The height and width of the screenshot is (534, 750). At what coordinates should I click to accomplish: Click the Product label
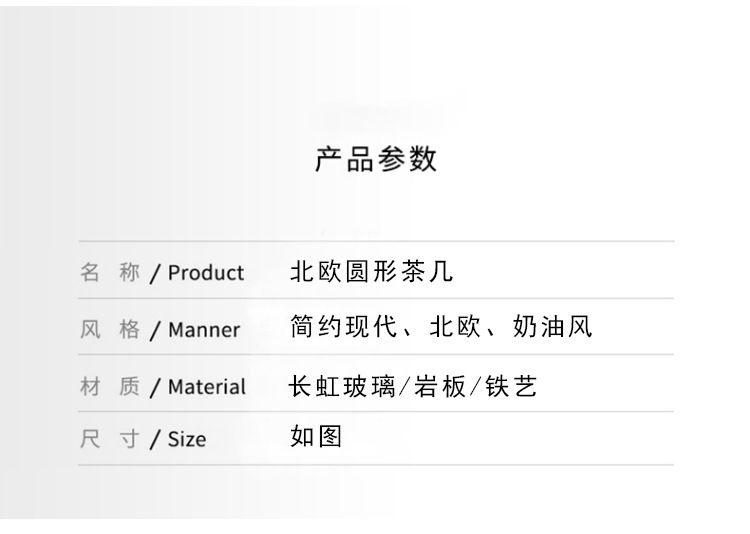(x=206, y=273)
